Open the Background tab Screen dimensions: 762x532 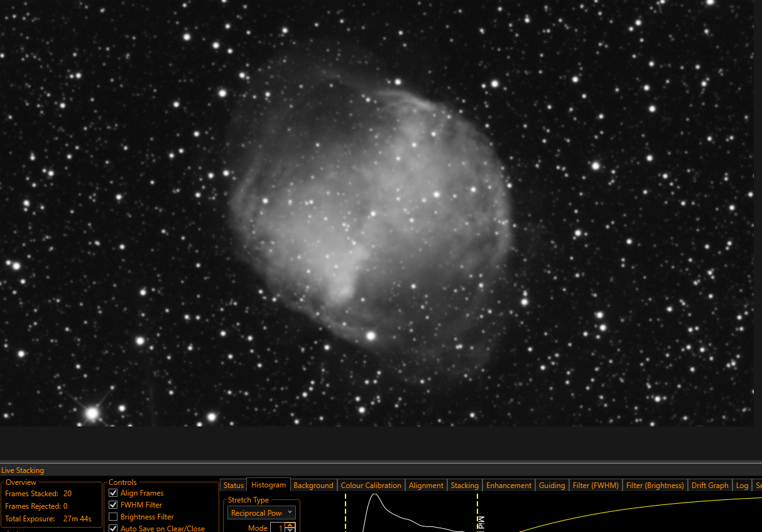click(313, 486)
